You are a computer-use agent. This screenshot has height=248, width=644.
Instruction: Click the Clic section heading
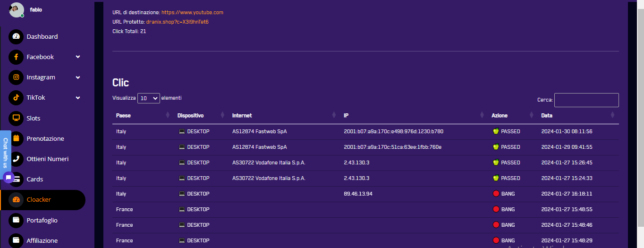(120, 83)
